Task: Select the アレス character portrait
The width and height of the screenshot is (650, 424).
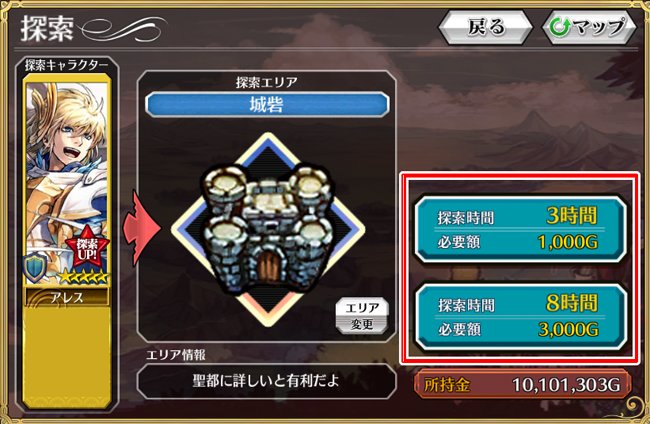Action: pos(67,180)
